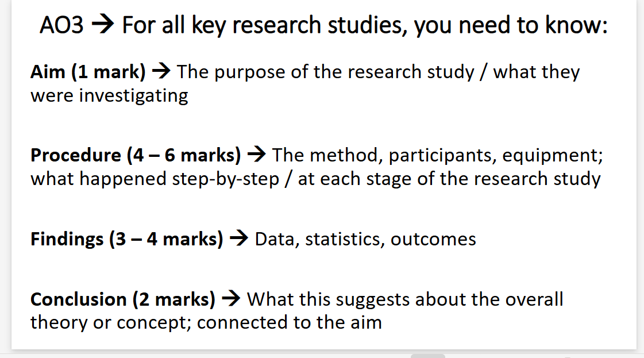644x358 pixels.
Task: Click the arrow after "Procedure (4 – 6 marks)"
Action: point(256,155)
